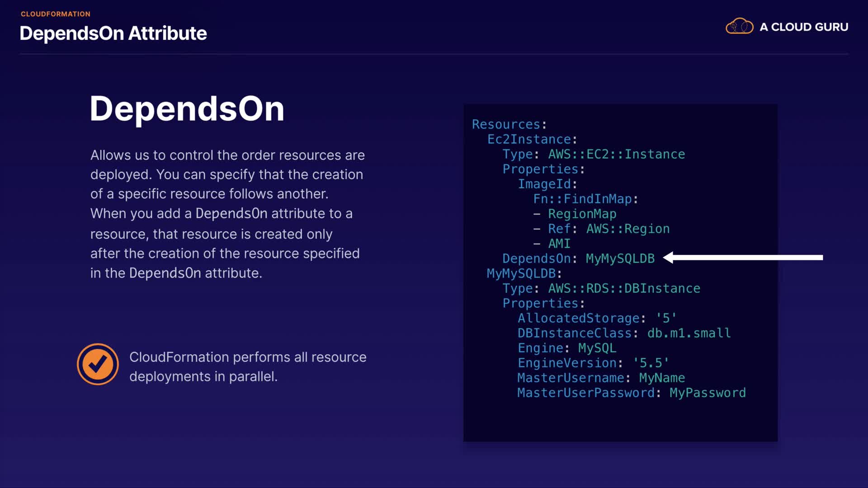Click the A Cloud Guru cloud logo
Image resolution: width=868 pixels, height=488 pixels.
(739, 27)
